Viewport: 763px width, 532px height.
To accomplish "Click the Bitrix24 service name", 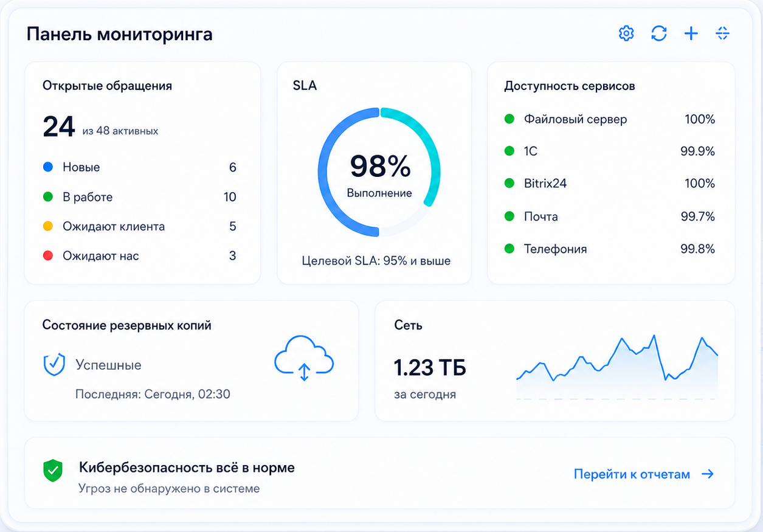I will [545, 183].
